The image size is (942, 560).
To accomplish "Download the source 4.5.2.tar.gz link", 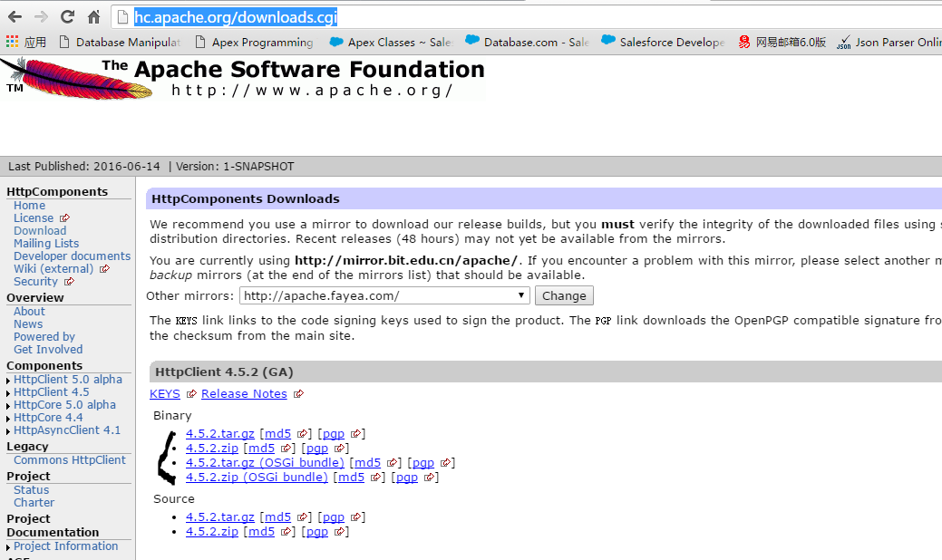I will [x=220, y=517].
